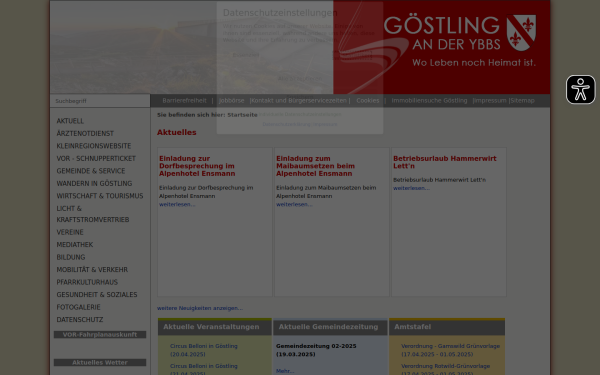This screenshot has height=375, width=600.
Task: Open PFARRKULTURHAUS sidebar entry
Action: point(87,282)
